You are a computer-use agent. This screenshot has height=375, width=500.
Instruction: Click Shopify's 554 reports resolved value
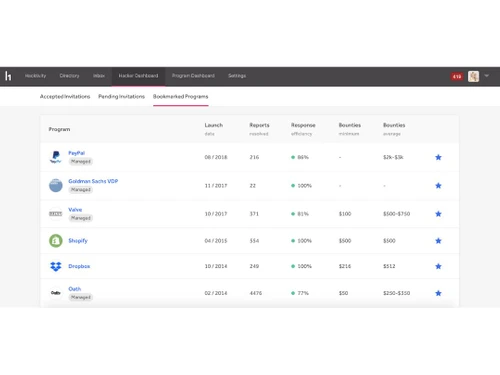click(x=254, y=241)
